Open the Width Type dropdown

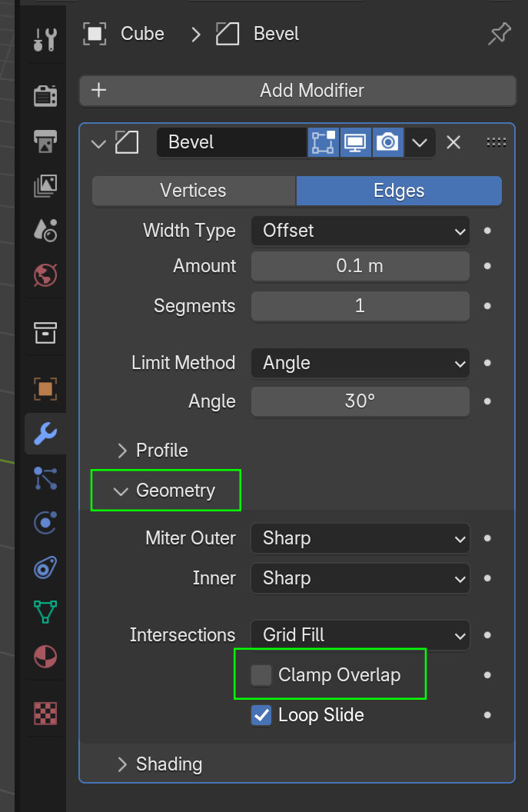pos(360,231)
